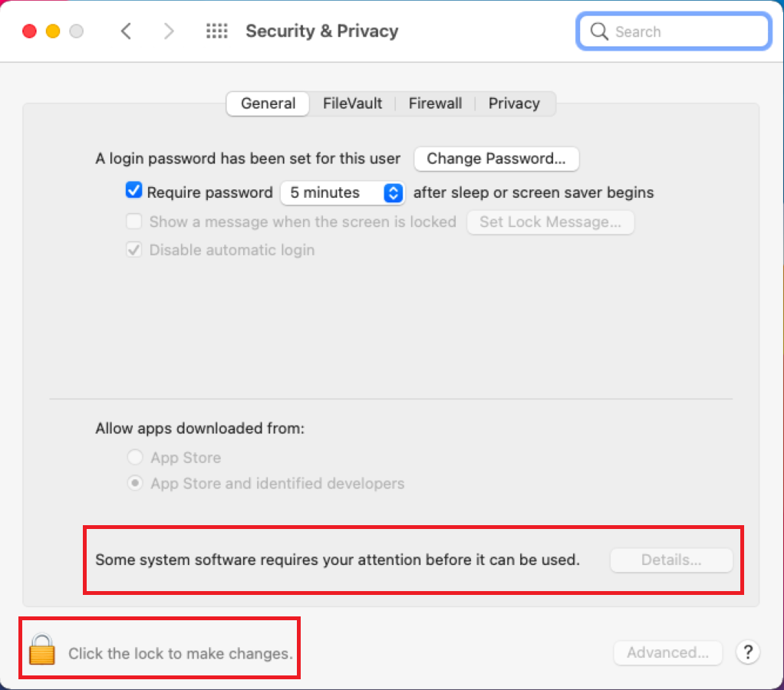The width and height of the screenshot is (784, 690).
Task: Switch to the FileVault tab
Action: point(353,103)
